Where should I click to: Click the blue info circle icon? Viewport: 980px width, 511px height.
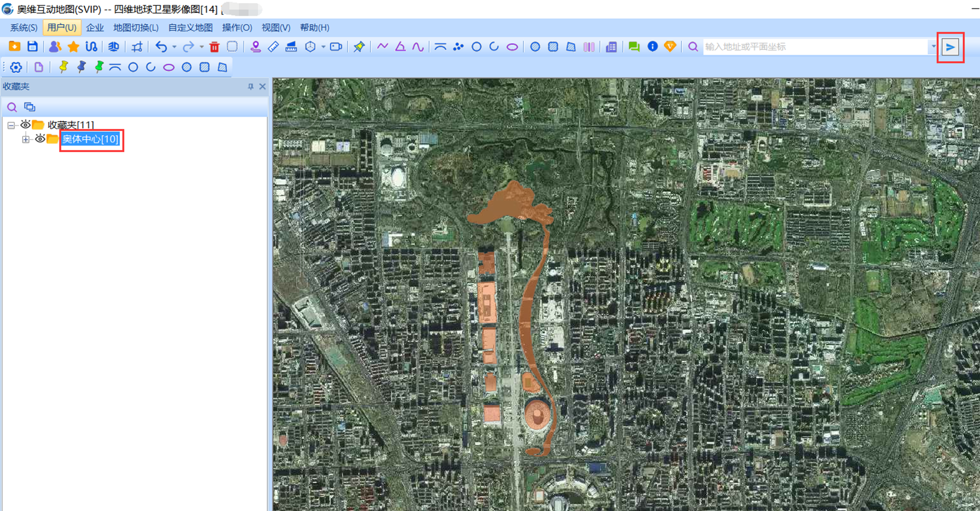[652, 47]
